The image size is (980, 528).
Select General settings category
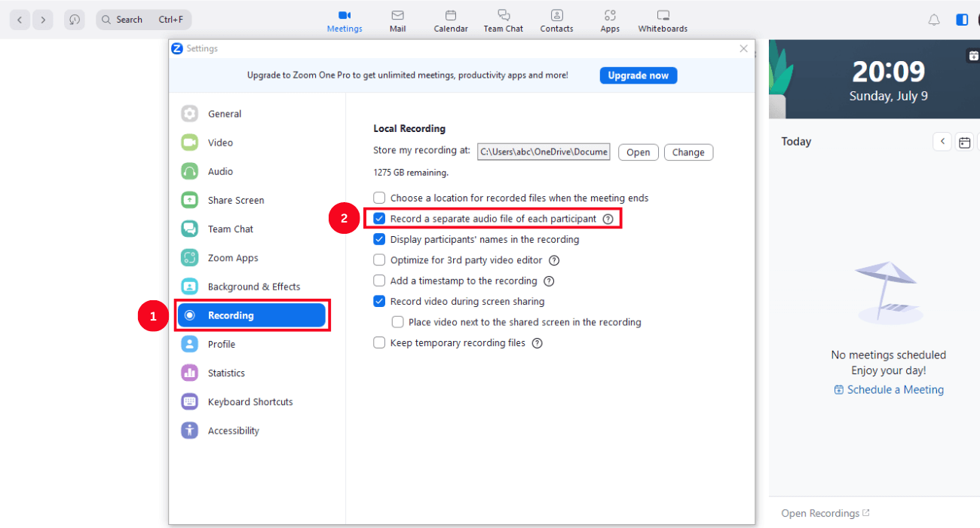[x=251, y=114]
